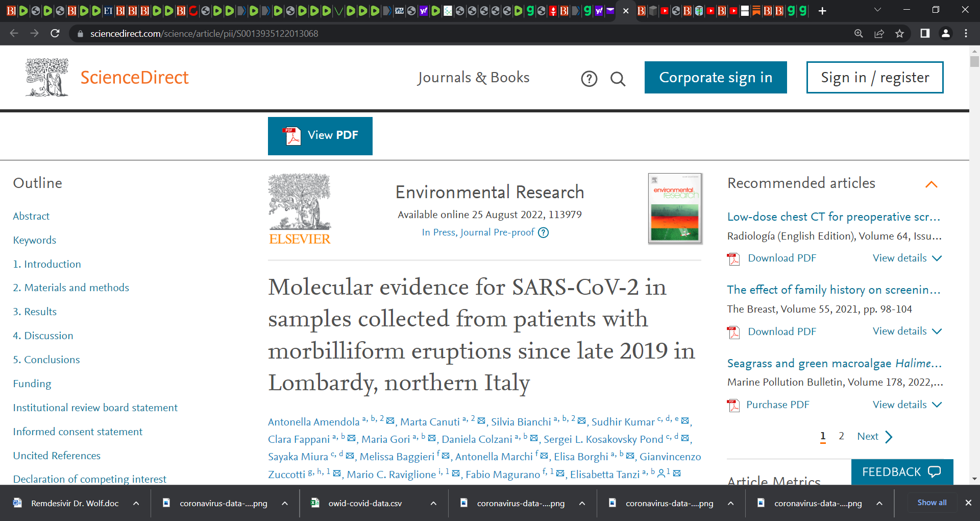Click the page vertical scrollbar thumb
This screenshot has height=521, width=980.
coord(974,61)
